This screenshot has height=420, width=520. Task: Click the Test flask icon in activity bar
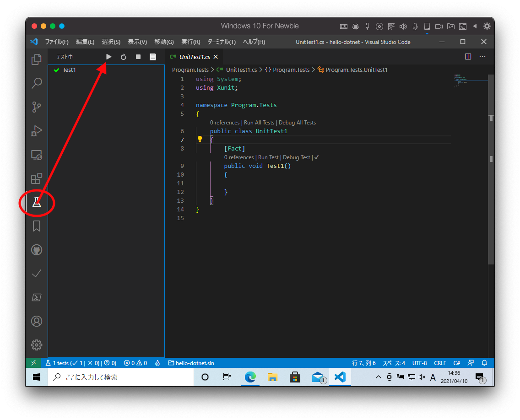coord(37,203)
